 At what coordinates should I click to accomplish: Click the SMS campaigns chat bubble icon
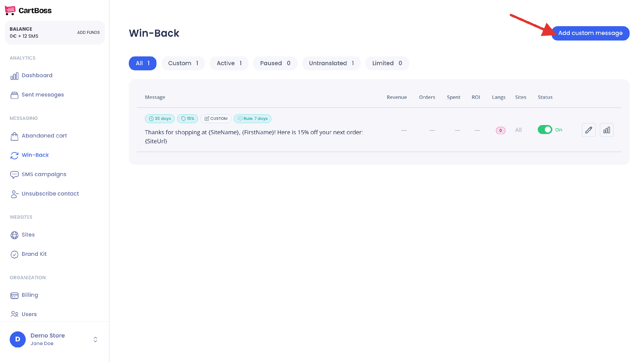(14, 175)
